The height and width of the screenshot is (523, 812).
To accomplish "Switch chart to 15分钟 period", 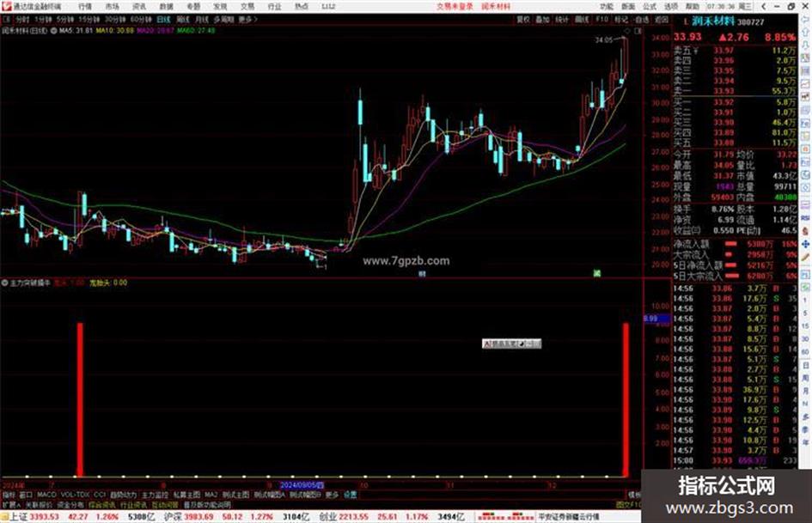I will [x=89, y=19].
